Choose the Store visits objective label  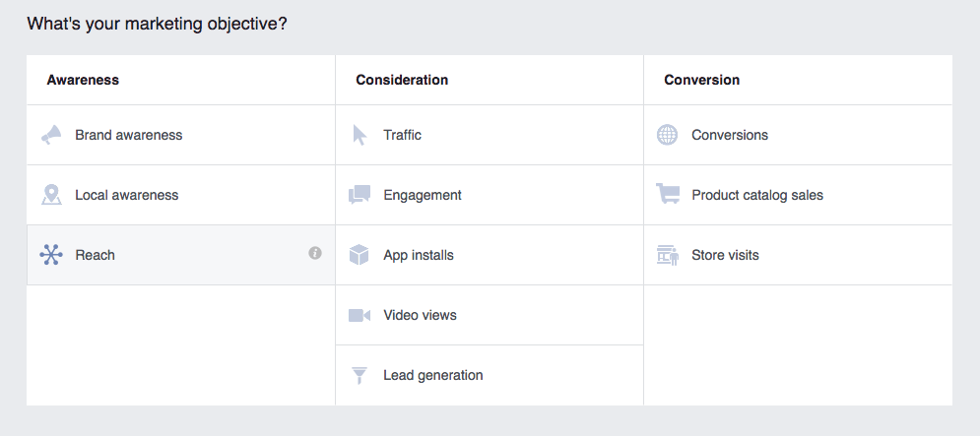pos(725,255)
